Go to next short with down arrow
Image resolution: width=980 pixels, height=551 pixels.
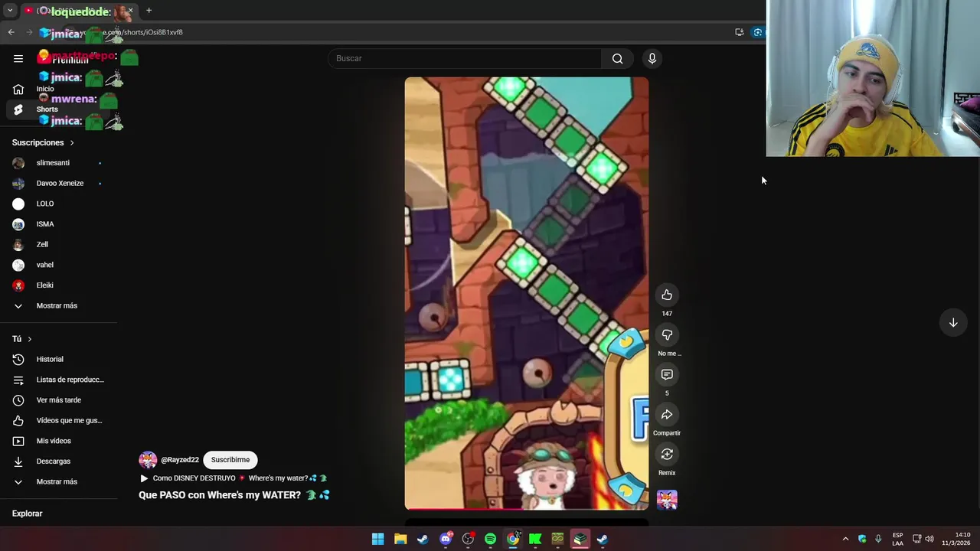point(953,322)
